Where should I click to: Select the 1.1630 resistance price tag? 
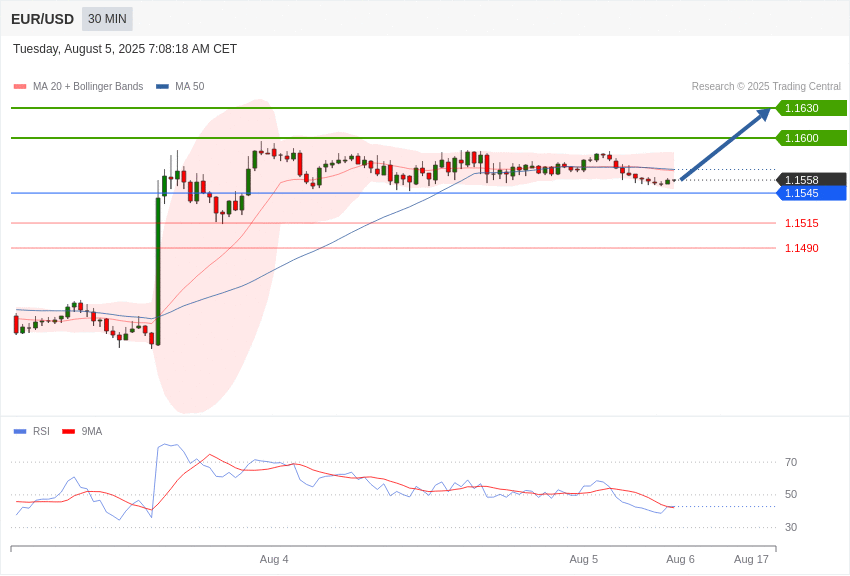tap(811, 108)
